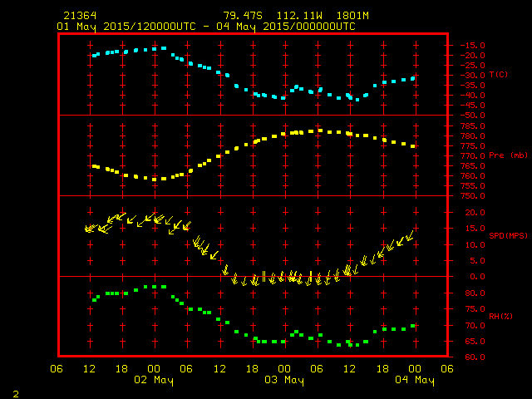This screenshot has width=532, height=399.
Task: Select the latitude value 79.47S
Action: (x=243, y=16)
